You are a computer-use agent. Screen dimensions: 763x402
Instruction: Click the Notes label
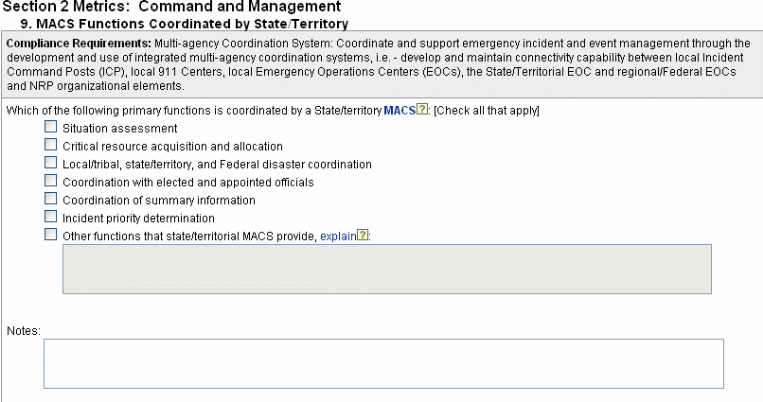click(x=22, y=329)
